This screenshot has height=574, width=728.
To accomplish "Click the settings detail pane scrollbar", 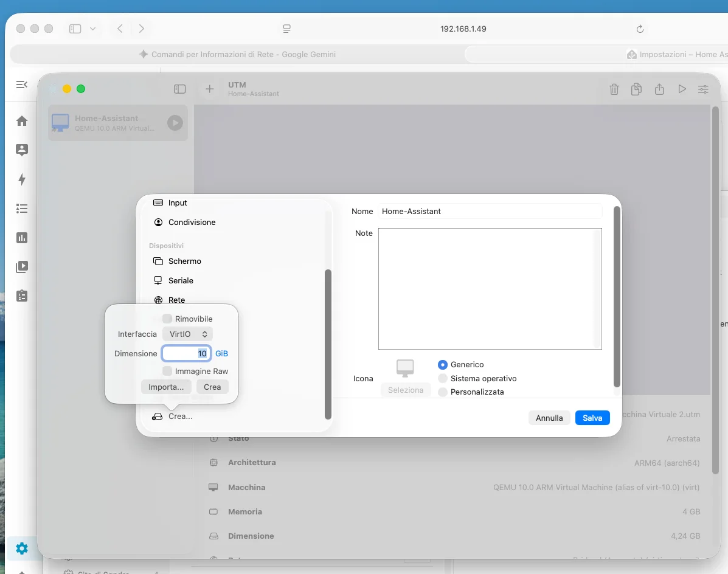I will click(617, 297).
